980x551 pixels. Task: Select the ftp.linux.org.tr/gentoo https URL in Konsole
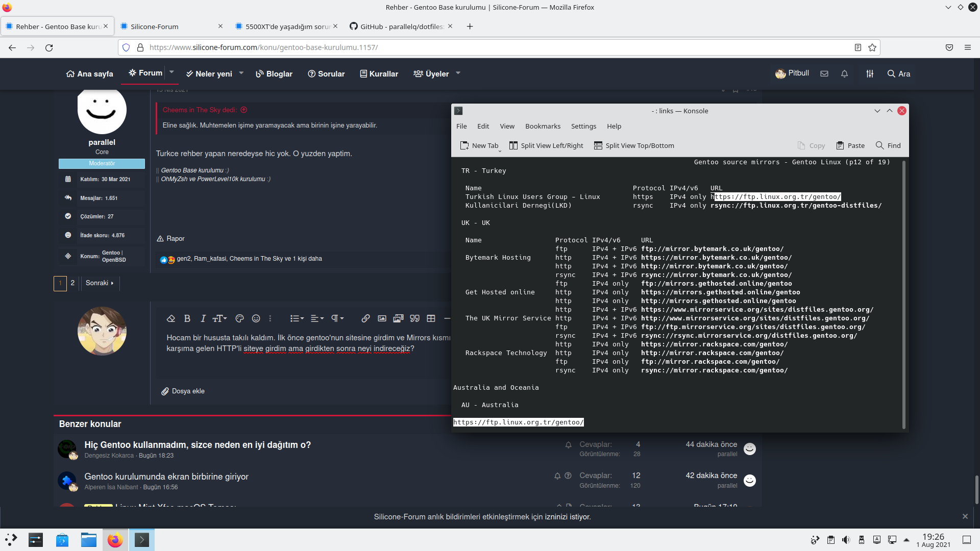tap(776, 197)
